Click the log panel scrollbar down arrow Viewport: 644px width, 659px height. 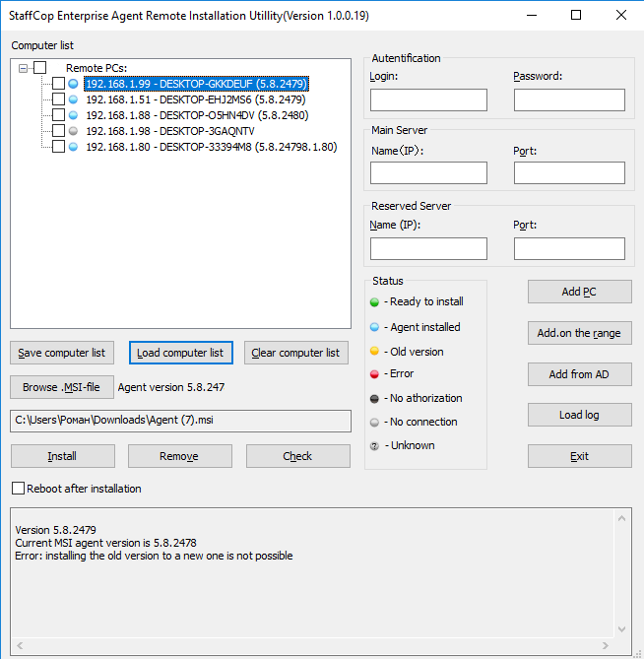click(x=620, y=629)
